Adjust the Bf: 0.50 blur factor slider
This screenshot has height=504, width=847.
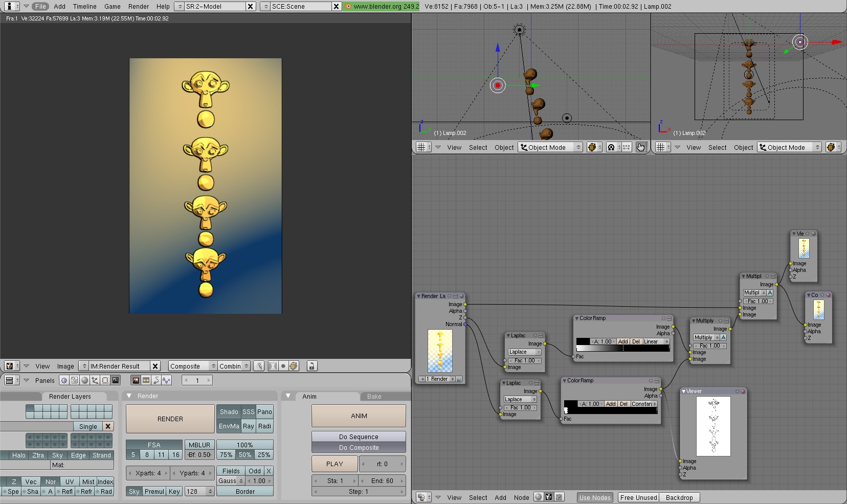coord(199,454)
